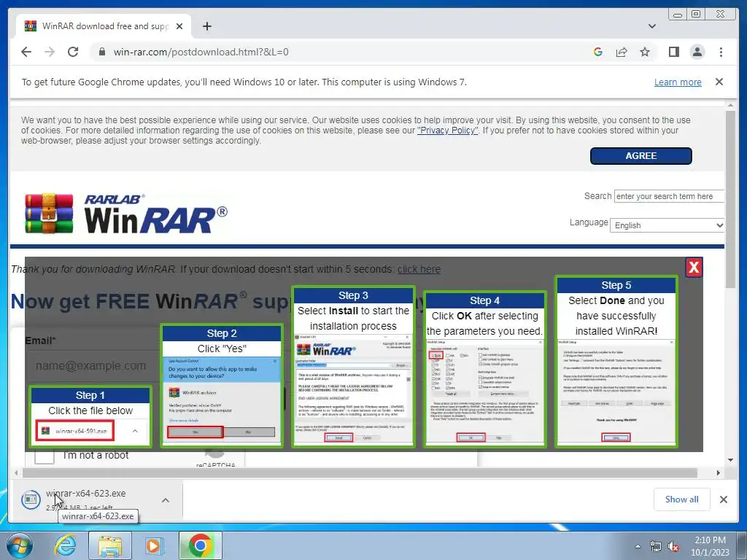The image size is (747, 560).
Task: Share this page using the share icon
Action: (x=622, y=52)
